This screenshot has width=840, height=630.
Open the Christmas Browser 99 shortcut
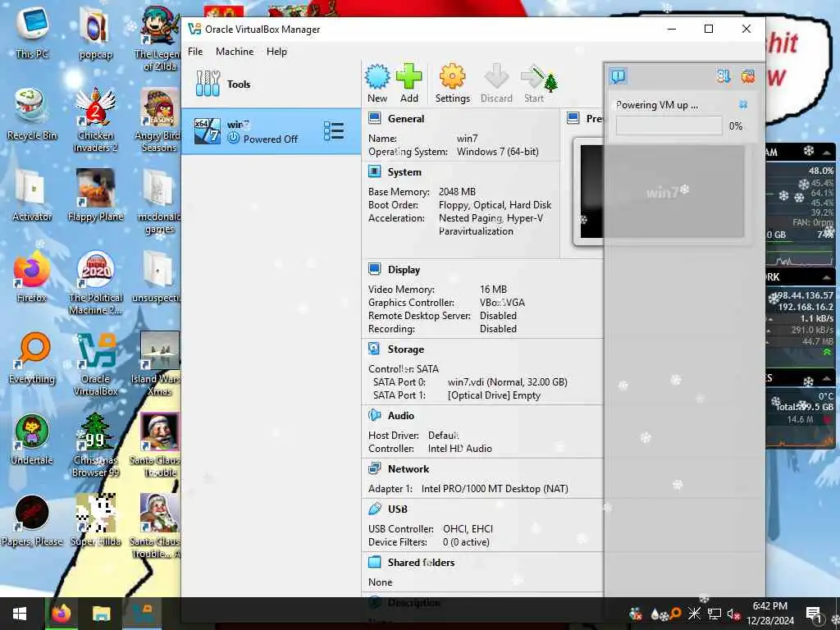(95, 445)
